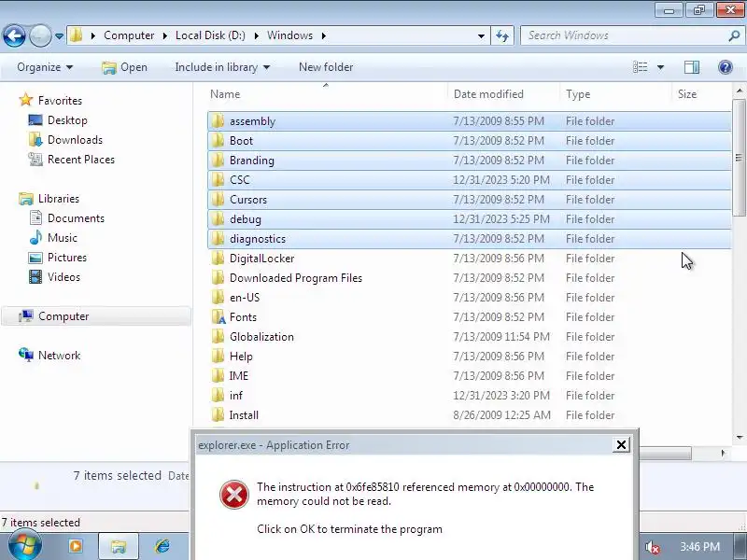The image size is (747, 560).
Task: Open Windows Media Player from taskbar
Action: tap(76, 546)
